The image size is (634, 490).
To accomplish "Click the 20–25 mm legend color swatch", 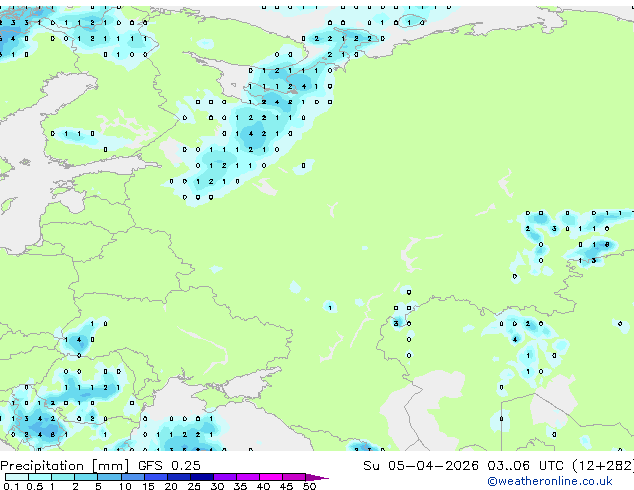I will pyautogui.click(x=178, y=477).
